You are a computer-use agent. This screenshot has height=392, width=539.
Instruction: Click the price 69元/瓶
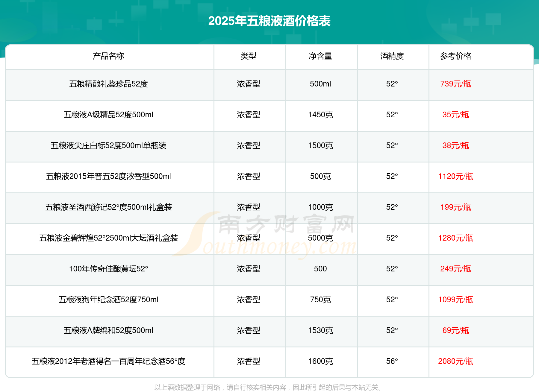[456, 330]
